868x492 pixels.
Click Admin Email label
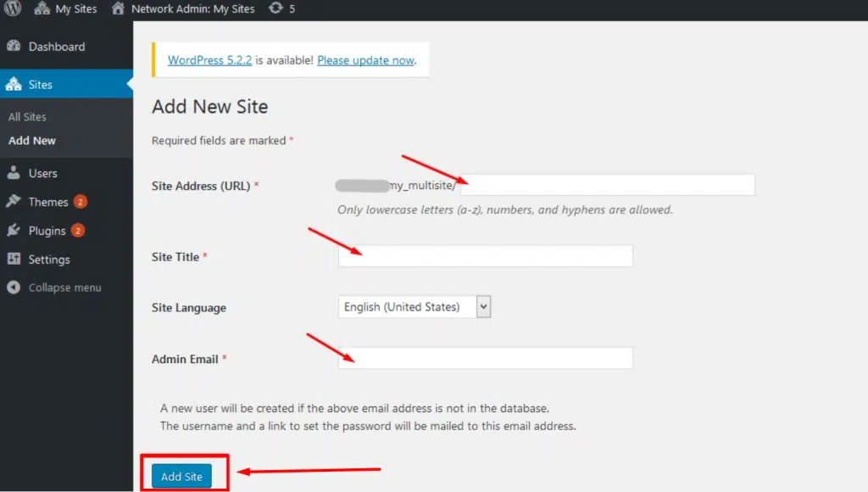pos(185,359)
